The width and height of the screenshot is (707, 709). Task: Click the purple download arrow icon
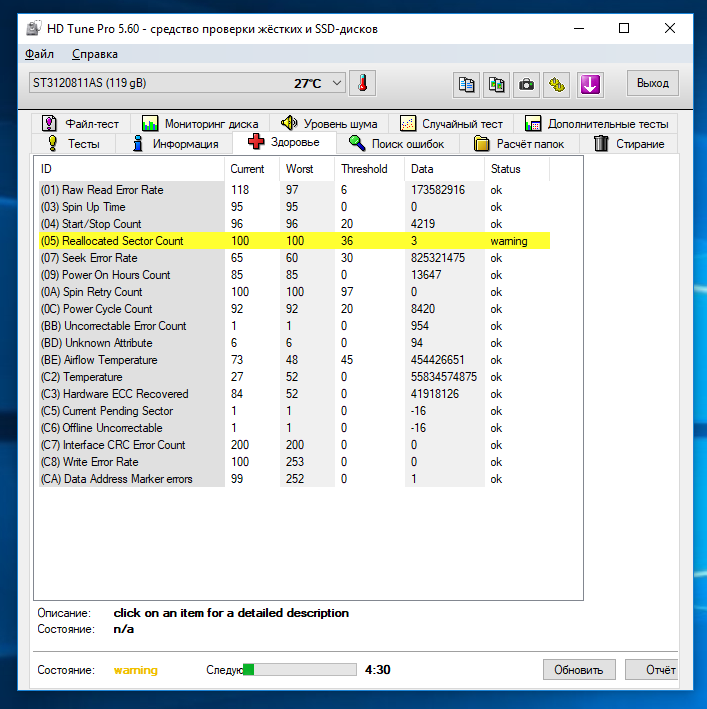point(590,85)
